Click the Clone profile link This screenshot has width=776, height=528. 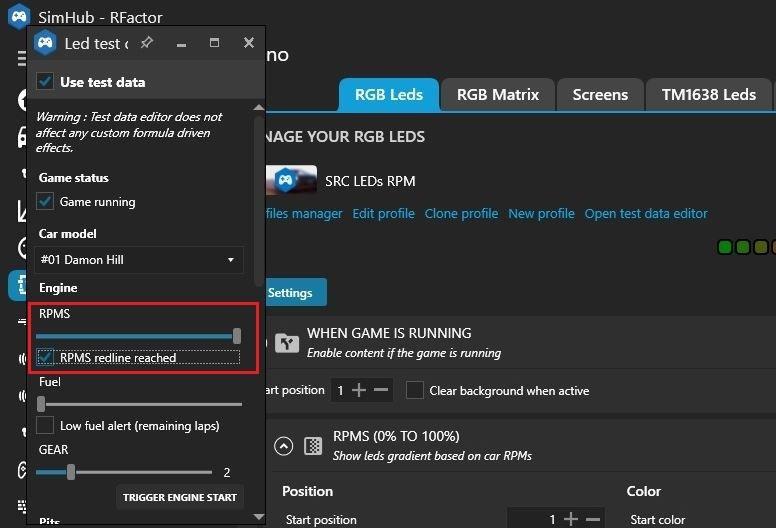[x=461, y=213]
